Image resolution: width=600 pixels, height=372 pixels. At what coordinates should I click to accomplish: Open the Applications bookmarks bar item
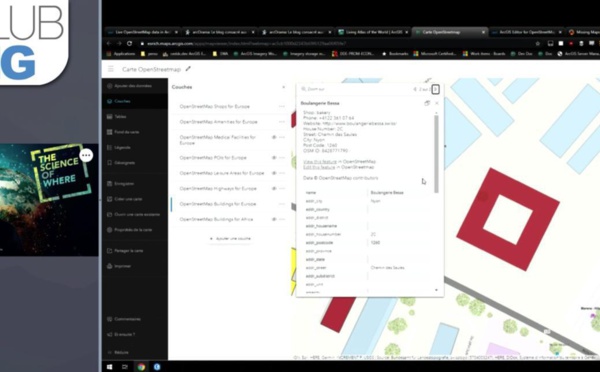click(121, 54)
